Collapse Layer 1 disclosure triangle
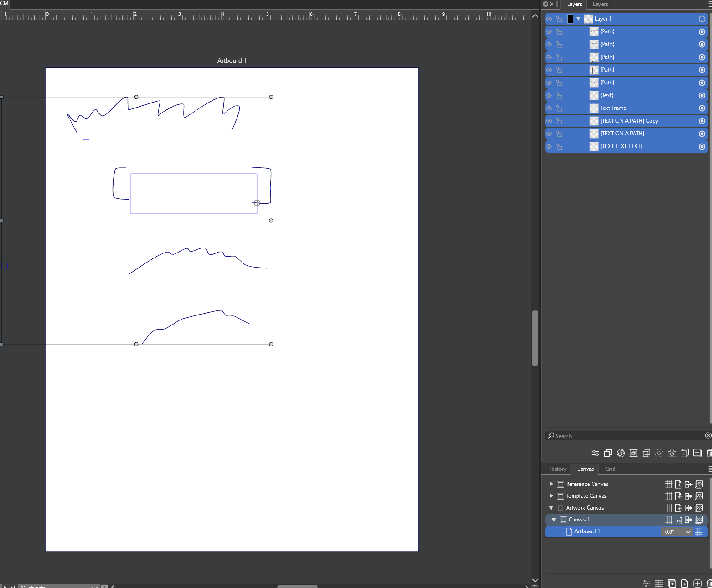The width and height of the screenshot is (712, 588). click(x=578, y=19)
